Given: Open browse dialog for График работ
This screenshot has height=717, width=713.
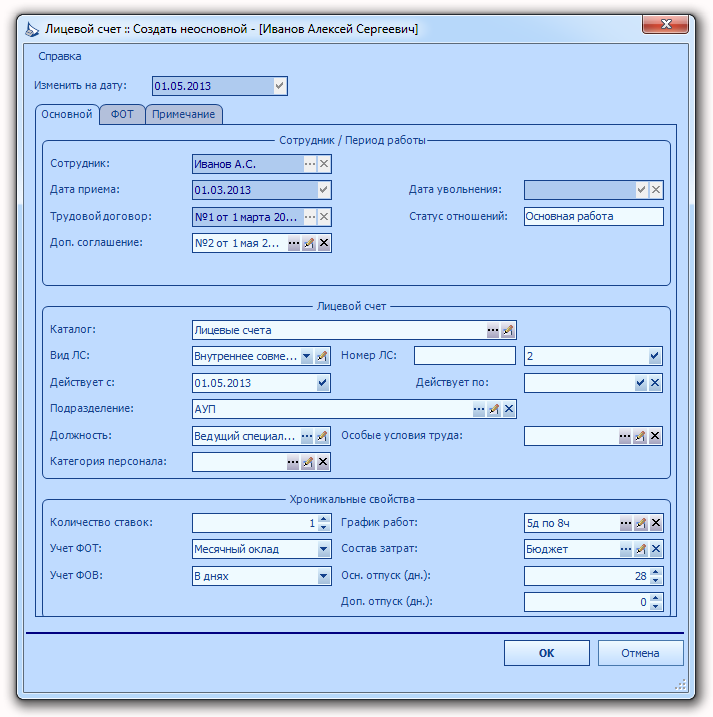Looking at the screenshot, I should coord(626,523).
